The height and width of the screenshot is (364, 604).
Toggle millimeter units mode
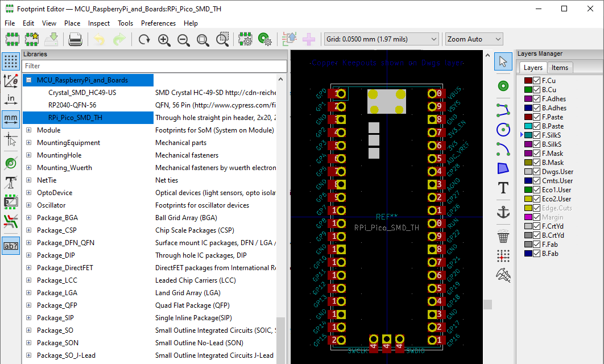click(x=10, y=119)
